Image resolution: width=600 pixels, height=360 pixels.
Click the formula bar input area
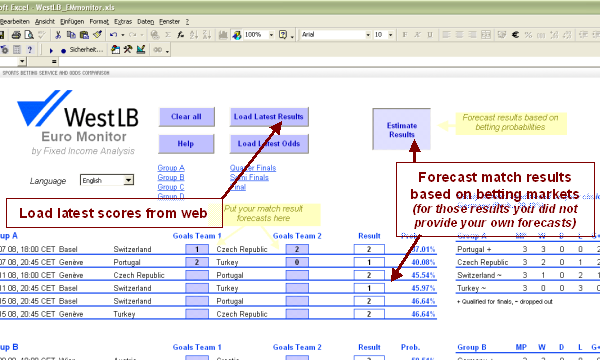tap(329, 61)
